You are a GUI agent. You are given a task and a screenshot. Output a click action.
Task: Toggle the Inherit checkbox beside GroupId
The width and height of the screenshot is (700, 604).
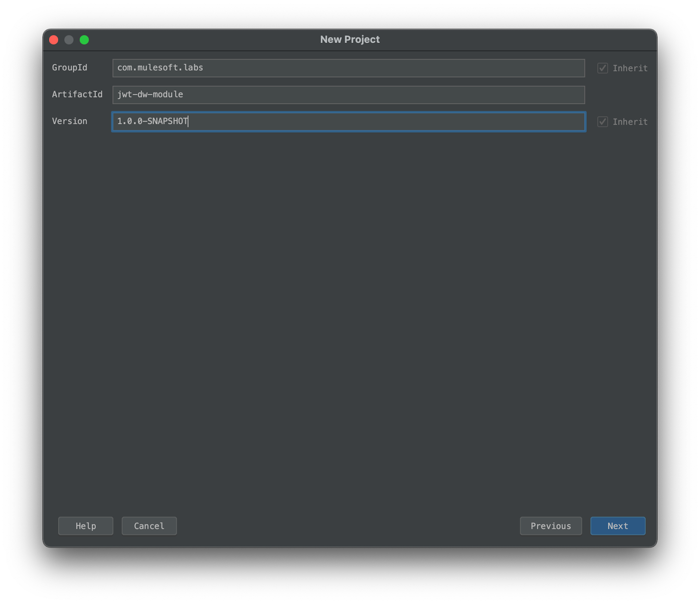602,68
